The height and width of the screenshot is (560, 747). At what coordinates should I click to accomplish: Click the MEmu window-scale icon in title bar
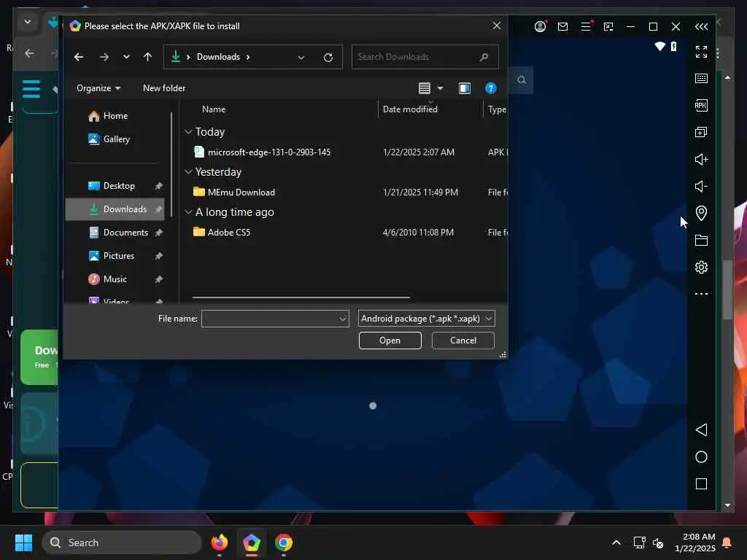click(608, 27)
